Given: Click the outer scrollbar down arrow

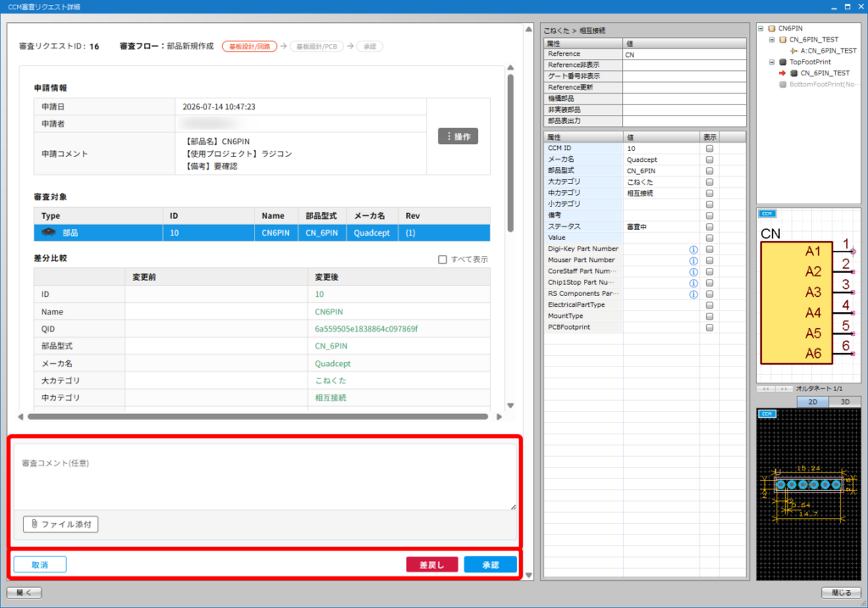Looking at the screenshot, I should click(x=529, y=575).
